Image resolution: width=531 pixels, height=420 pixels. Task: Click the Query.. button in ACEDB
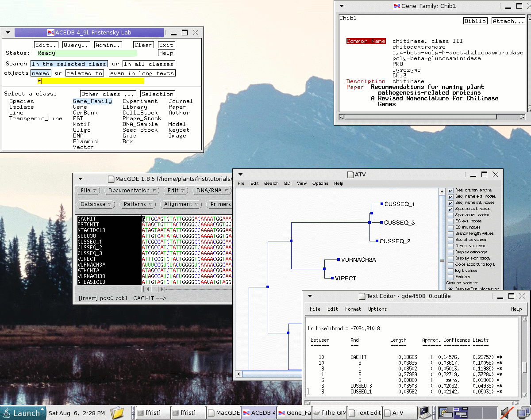76,45
